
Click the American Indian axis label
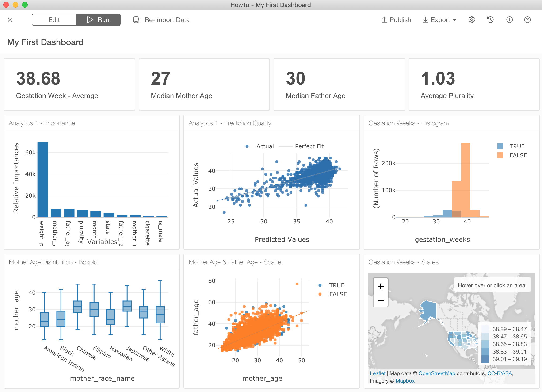click(64, 359)
